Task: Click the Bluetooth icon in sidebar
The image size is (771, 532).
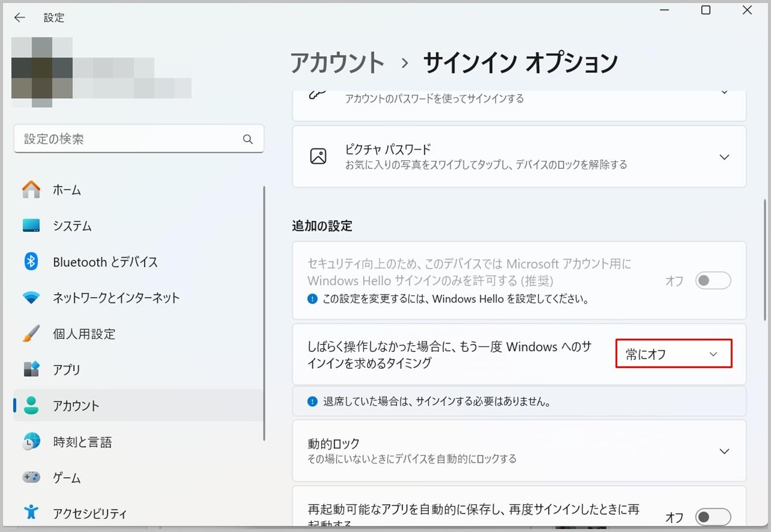Action: (x=31, y=261)
